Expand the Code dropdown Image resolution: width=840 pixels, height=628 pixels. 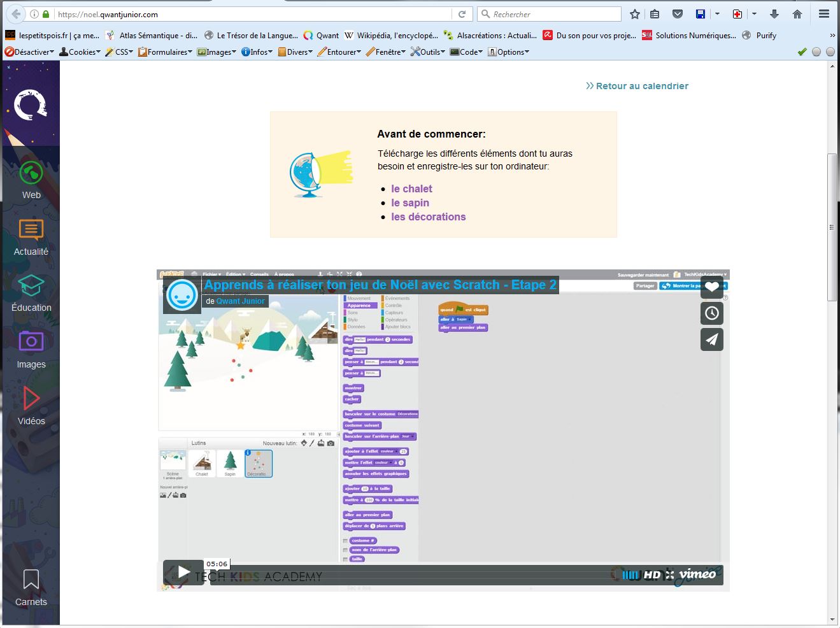pos(467,52)
